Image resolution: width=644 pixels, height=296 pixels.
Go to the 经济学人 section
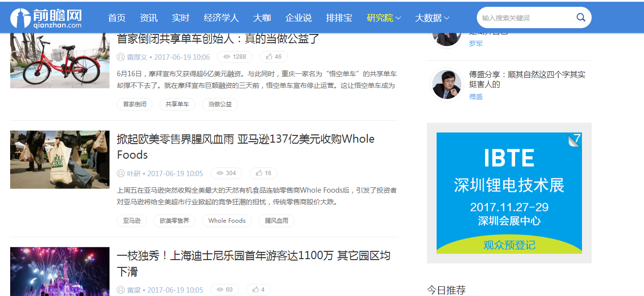(x=221, y=18)
